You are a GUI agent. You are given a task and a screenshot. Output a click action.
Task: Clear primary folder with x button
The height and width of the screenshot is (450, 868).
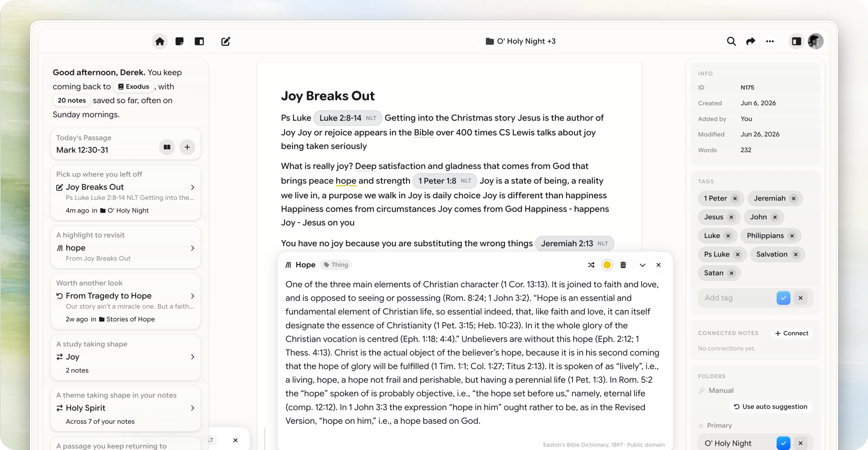coord(801,443)
